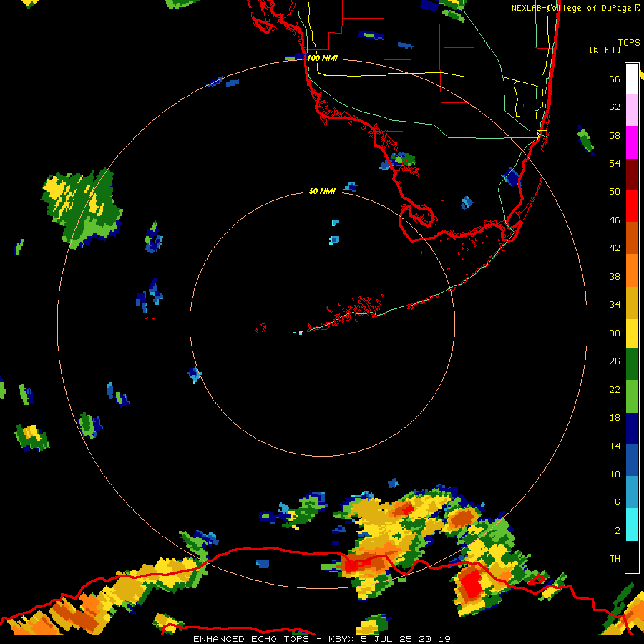Pick the bright yellow legend color band

coord(632,333)
